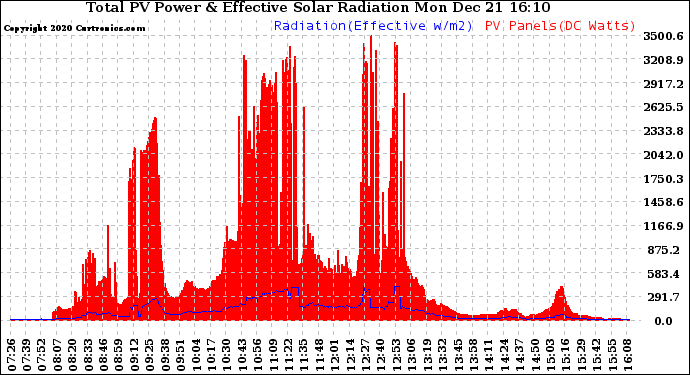The height and width of the screenshot is (375, 690).
Task: Click the 08:33 time label
Action: (x=88, y=355)
